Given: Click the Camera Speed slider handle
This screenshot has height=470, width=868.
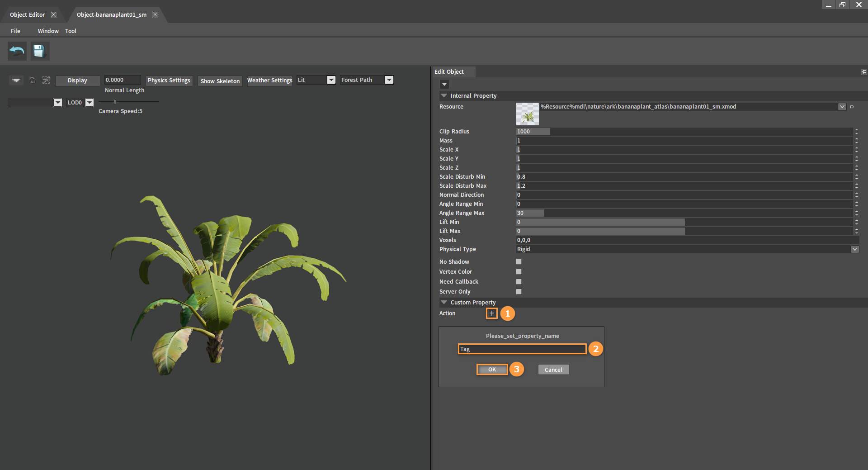Looking at the screenshot, I should 115,102.
